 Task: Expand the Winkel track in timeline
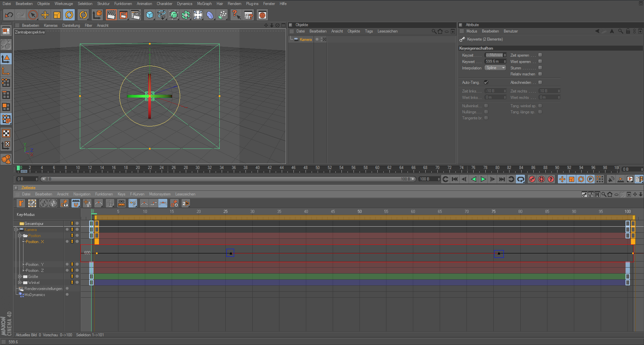[20, 283]
